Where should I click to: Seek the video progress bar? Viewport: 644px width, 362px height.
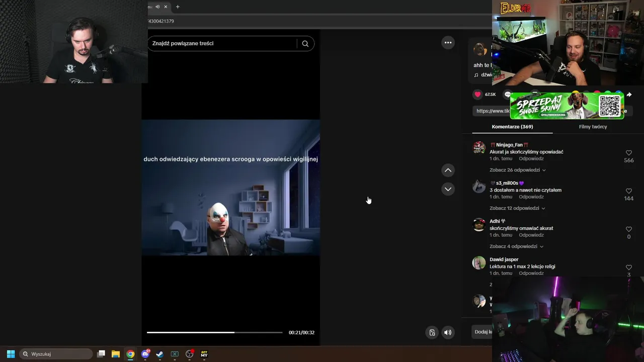pos(214,332)
